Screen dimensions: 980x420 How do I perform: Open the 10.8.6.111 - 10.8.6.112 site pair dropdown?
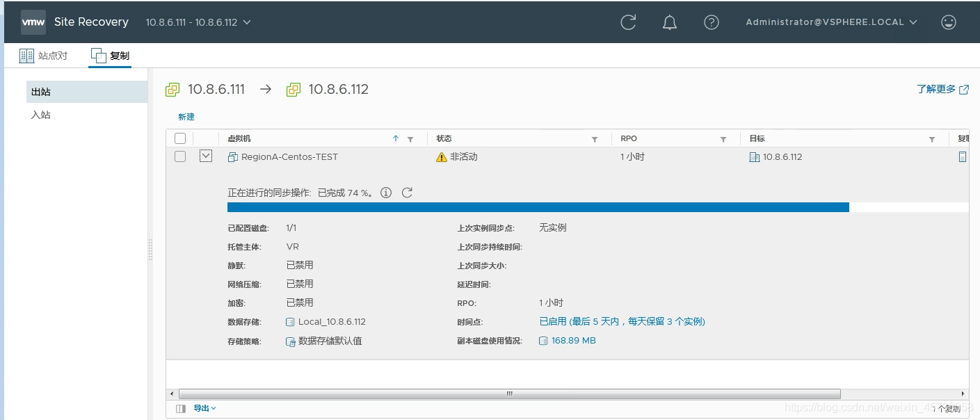coord(198,22)
